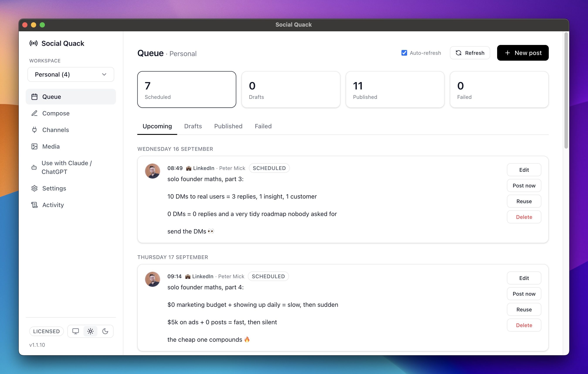
Task: Click Peter Mick avatar on 08:49 post
Action: tap(152, 171)
